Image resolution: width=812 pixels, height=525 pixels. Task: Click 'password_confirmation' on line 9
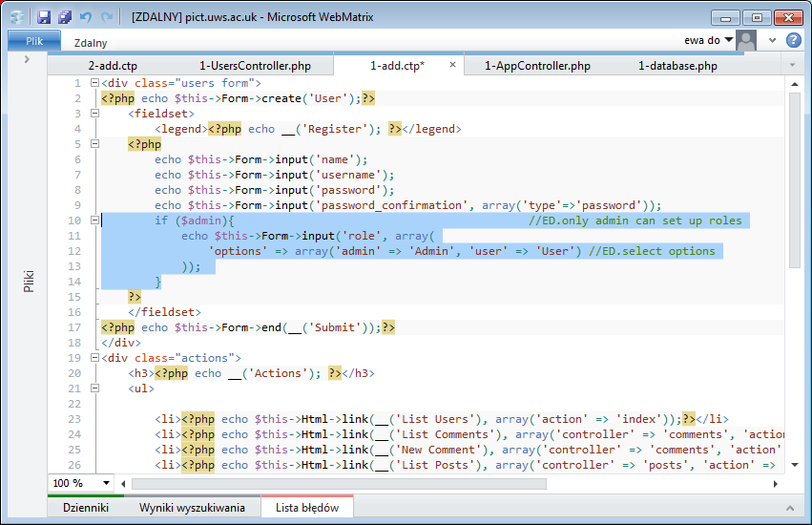(x=391, y=205)
